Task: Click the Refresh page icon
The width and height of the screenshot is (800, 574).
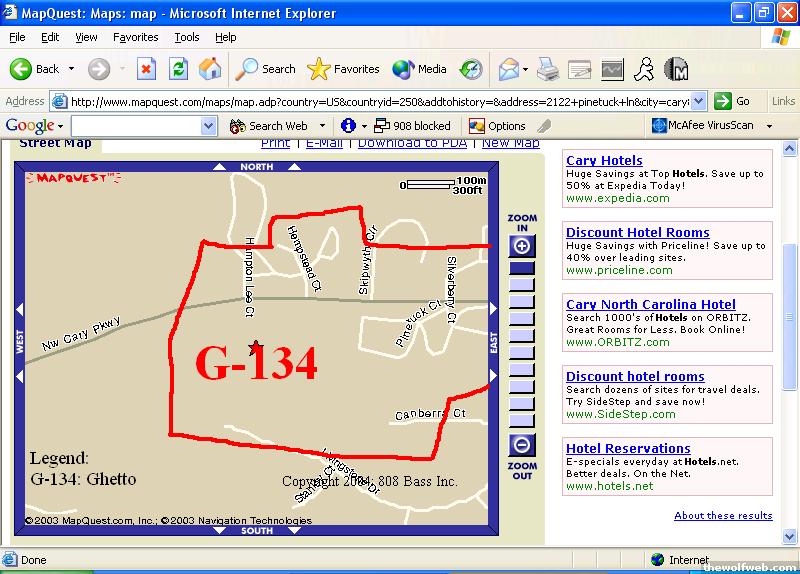Action: click(x=178, y=69)
